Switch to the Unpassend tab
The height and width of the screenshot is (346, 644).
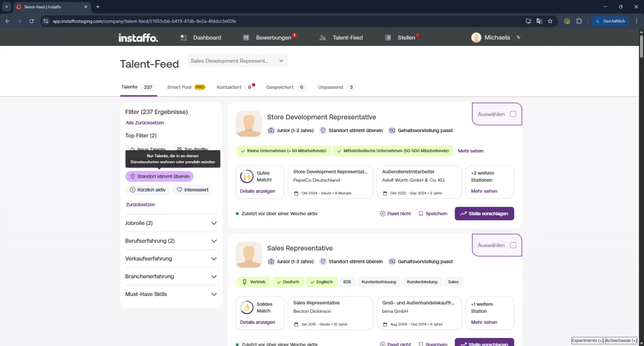point(337,87)
